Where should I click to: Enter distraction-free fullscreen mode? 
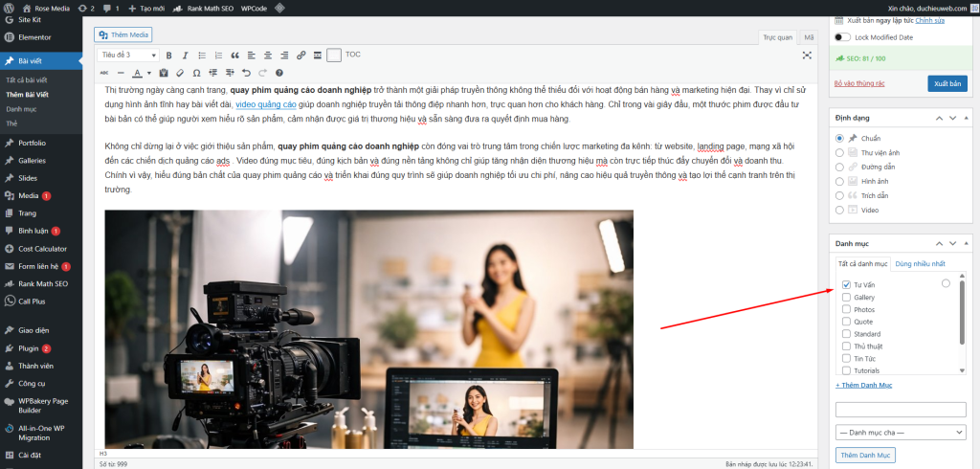coord(807,55)
